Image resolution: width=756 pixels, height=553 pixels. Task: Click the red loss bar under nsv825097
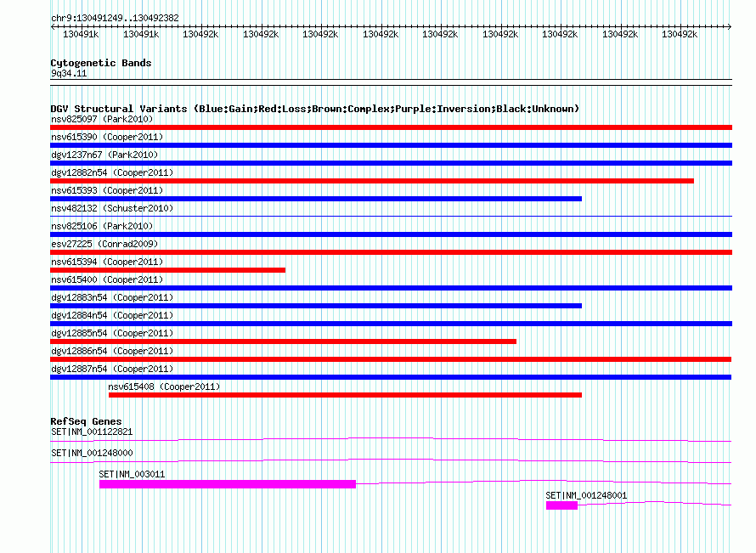391,127
